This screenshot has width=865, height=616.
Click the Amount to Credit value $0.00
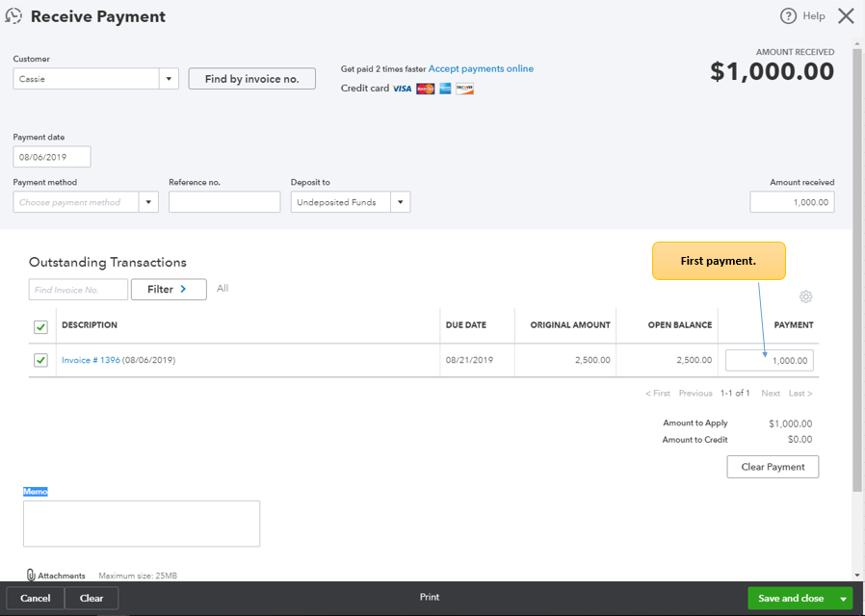pyautogui.click(x=799, y=440)
